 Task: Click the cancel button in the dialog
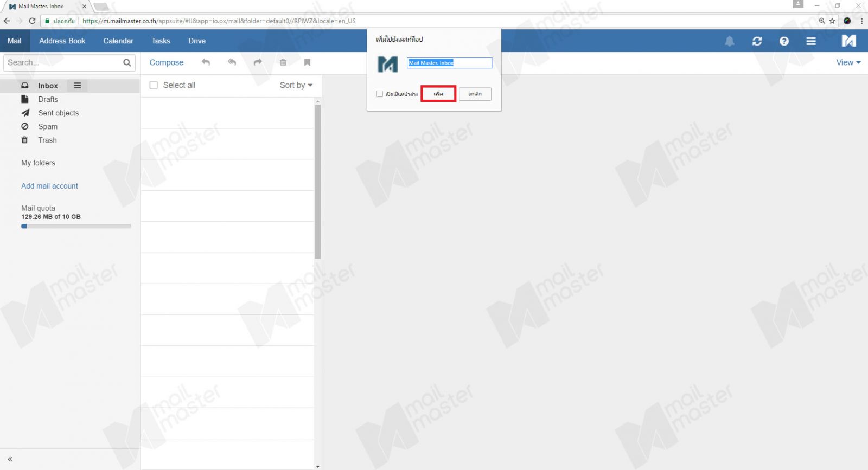tap(475, 94)
